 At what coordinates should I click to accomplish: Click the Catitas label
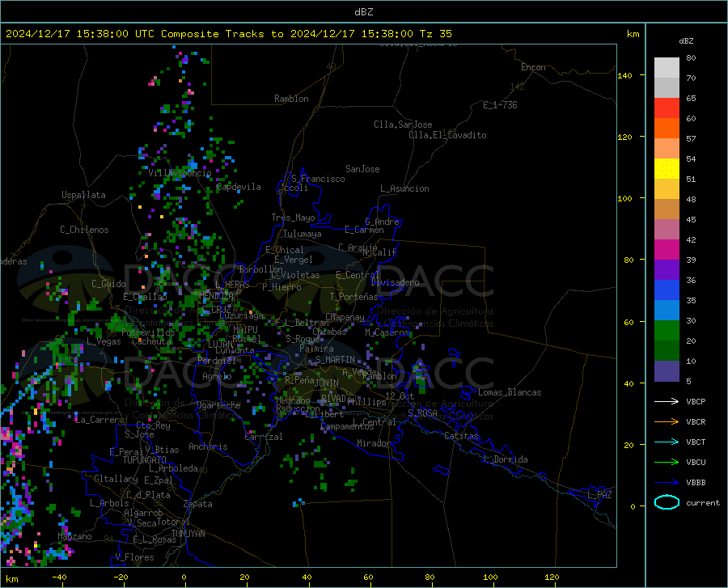(x=461, y=436)
